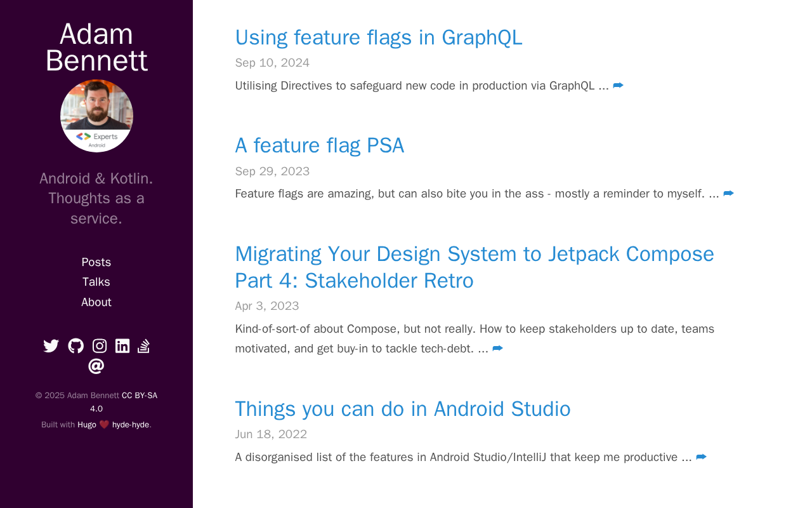Navigate to the About page
The width and height of the screenshot is (812, 508).
96,302
